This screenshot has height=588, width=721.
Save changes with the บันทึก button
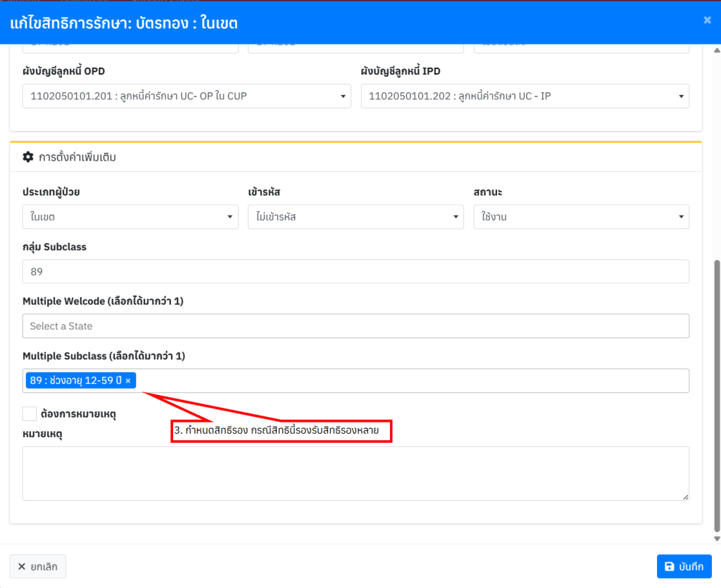point(684,566)
